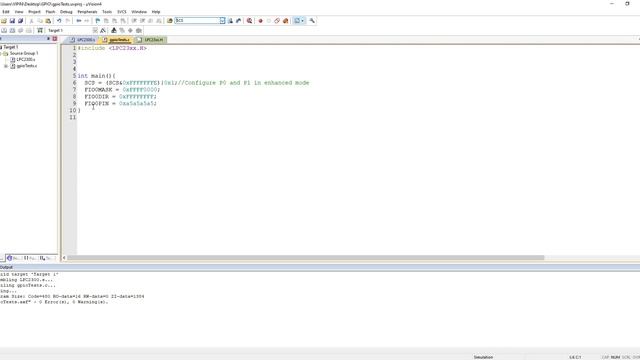Click the FIO0PIN assignment code line

point(120,104)
